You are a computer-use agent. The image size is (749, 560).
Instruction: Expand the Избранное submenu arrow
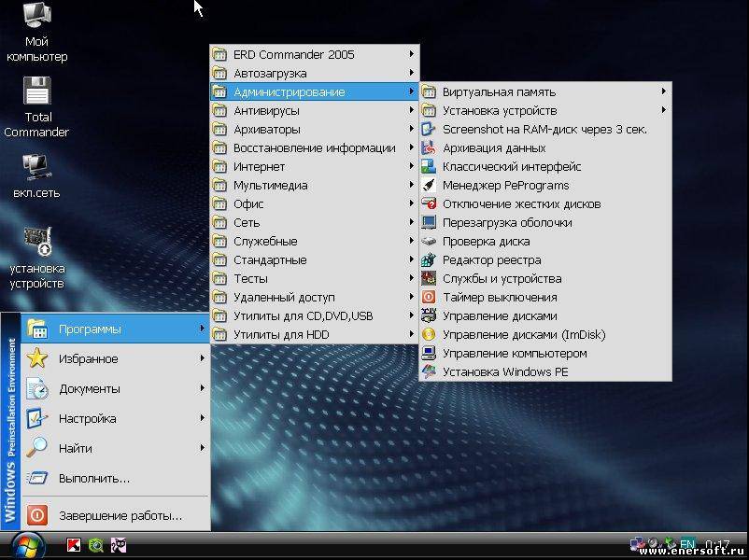point(203,358)
